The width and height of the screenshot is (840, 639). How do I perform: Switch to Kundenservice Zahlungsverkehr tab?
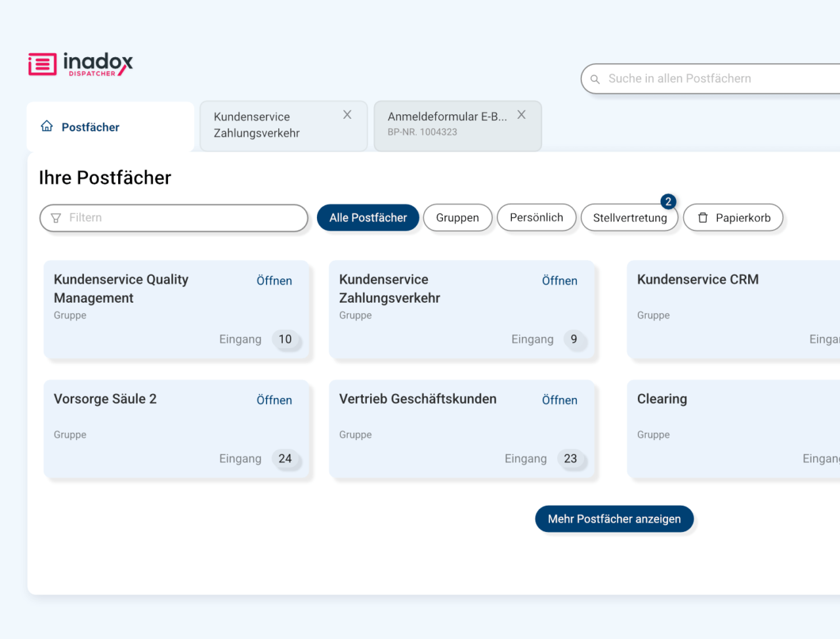click(283, 126)
